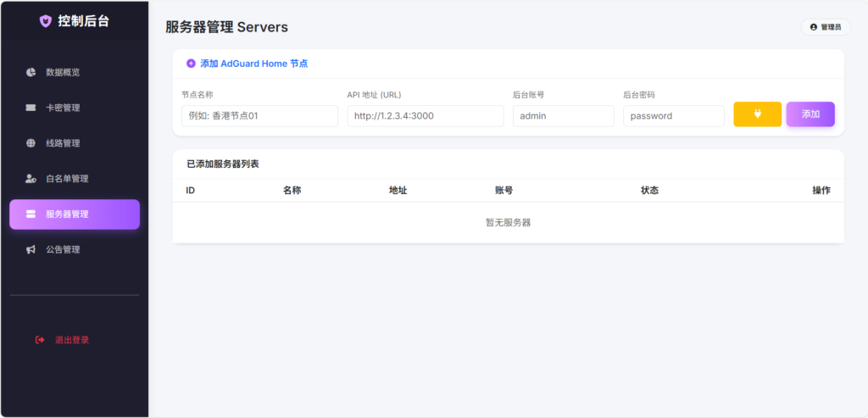Click the purple 添加 button
This screenshot has width=868, height=418.
[810, 114]
